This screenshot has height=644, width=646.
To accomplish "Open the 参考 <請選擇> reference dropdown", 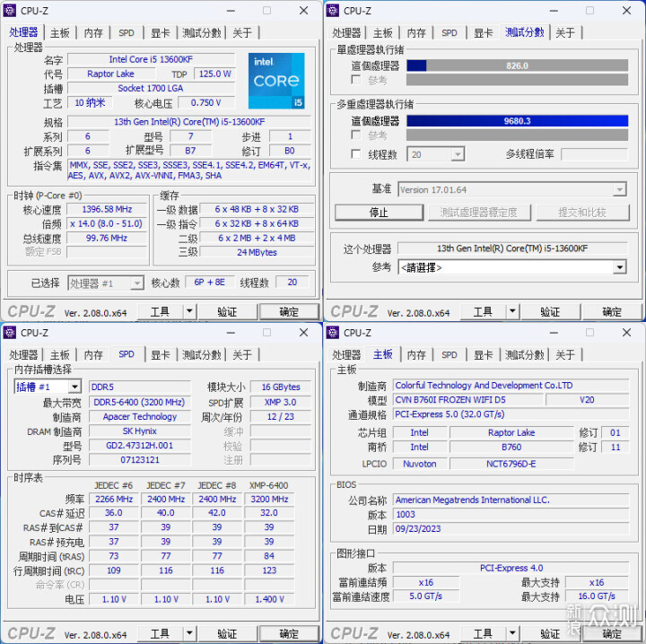I will [619, 267].
